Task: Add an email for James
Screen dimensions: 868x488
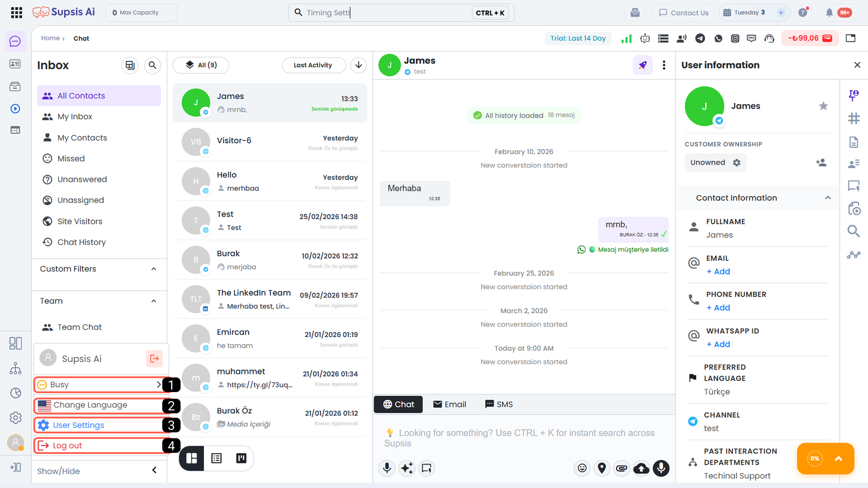Action: (x=718, y=272)
